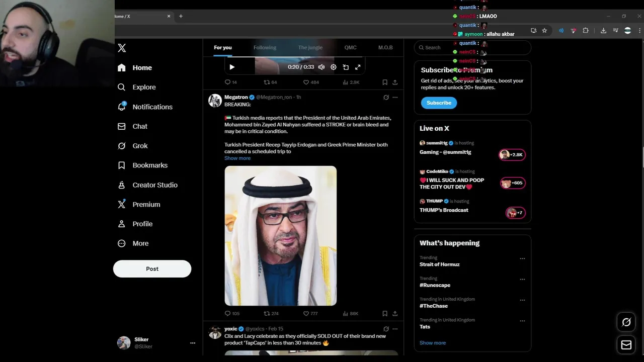Reply to Megatron post with 105 comments
Image resolution: width=644 pixels, height=362 pixels.
click(x=232, y=313)
